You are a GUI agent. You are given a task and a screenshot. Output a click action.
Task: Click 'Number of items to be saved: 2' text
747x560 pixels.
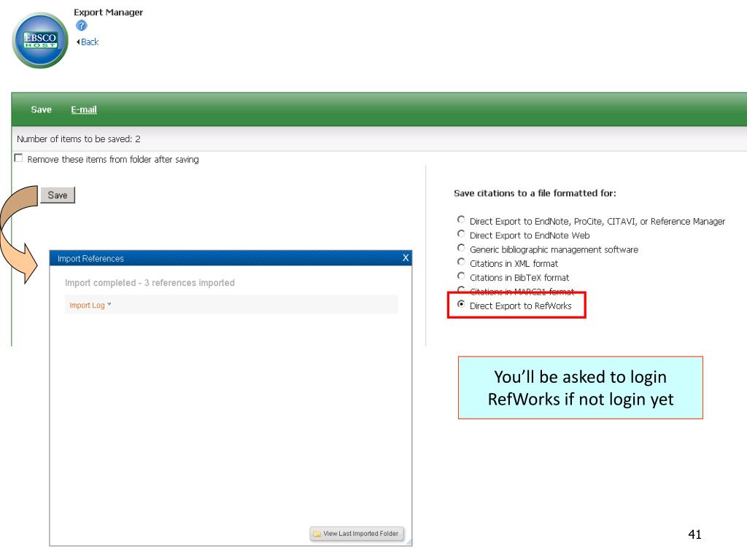(x=79, y=139)
